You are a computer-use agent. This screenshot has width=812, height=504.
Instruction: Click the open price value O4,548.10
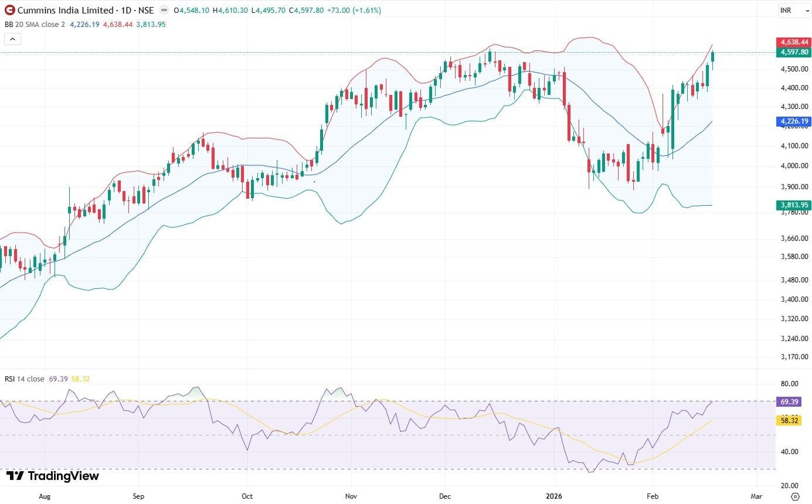(192, 11)
